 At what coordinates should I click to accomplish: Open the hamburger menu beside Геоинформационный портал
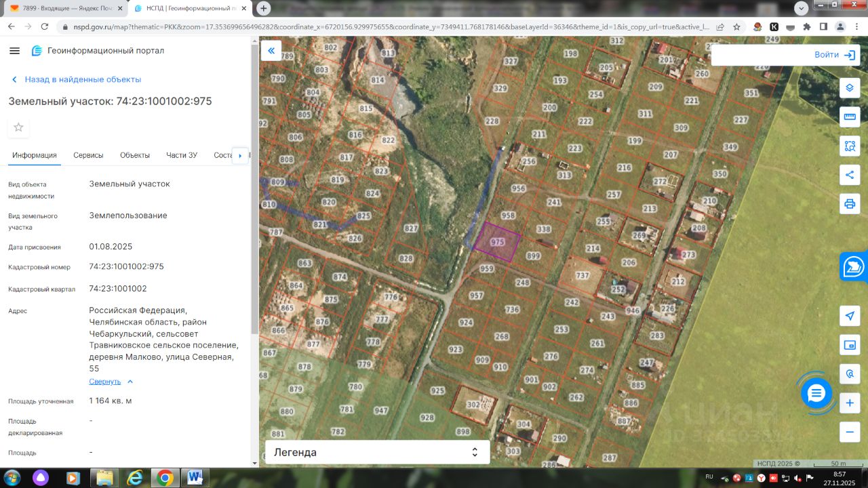[15, 51]
